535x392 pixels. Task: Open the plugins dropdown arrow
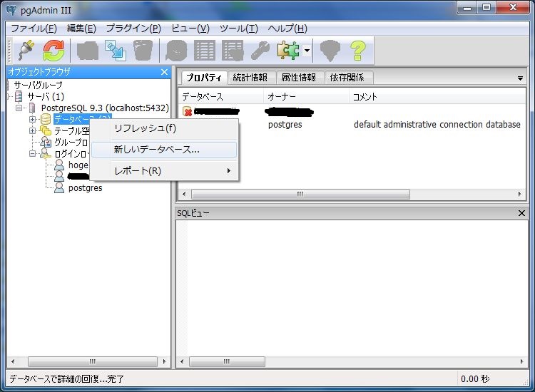tap(307, 51)
